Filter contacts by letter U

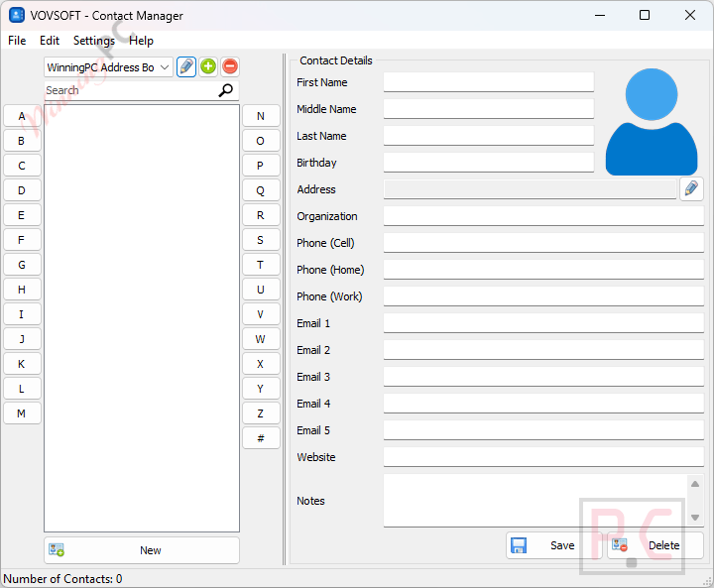pyautogui.click(x=261, y=290)
